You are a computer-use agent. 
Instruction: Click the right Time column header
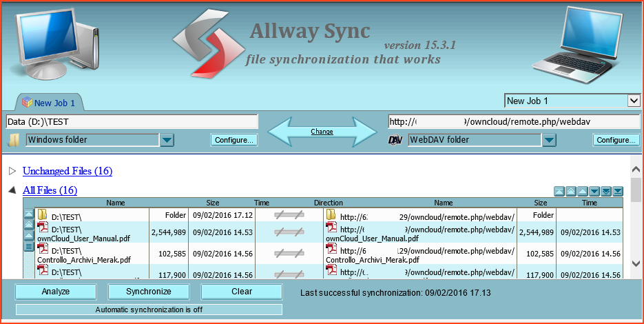589,203
